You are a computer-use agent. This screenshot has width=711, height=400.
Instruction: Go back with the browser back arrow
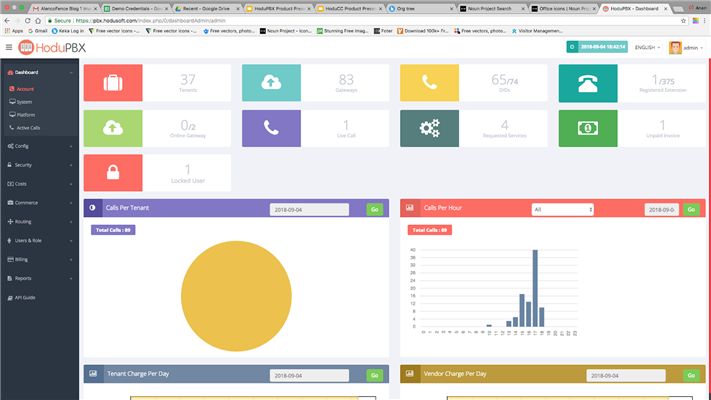coord(7,20)
